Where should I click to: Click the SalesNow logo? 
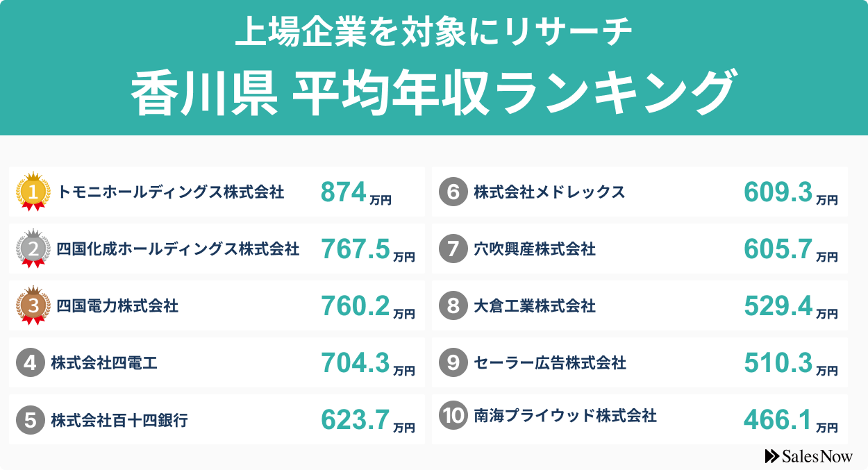tap(808, 456)
